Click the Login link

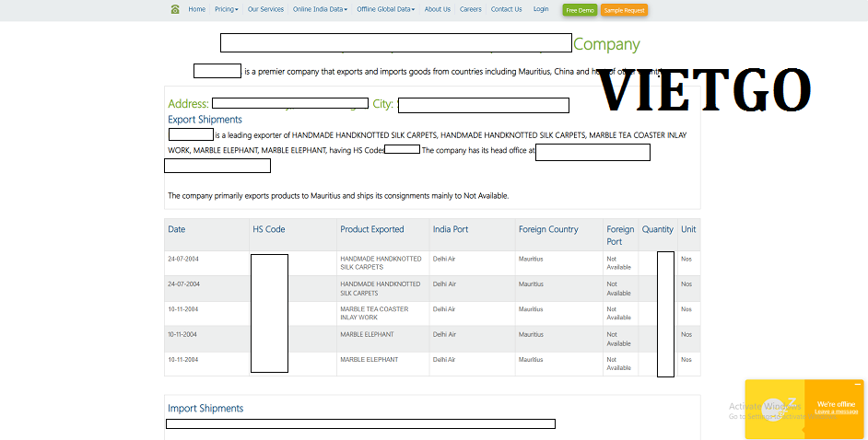541,9
